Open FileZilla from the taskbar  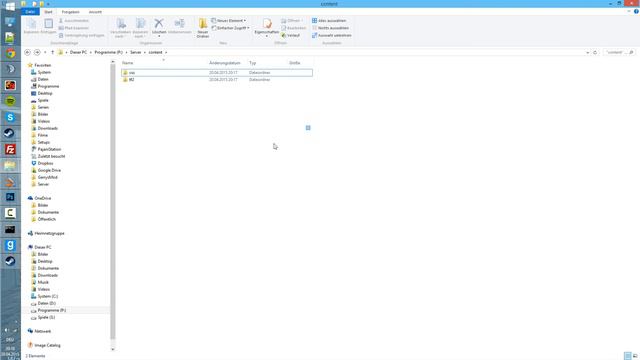point(10,149)
